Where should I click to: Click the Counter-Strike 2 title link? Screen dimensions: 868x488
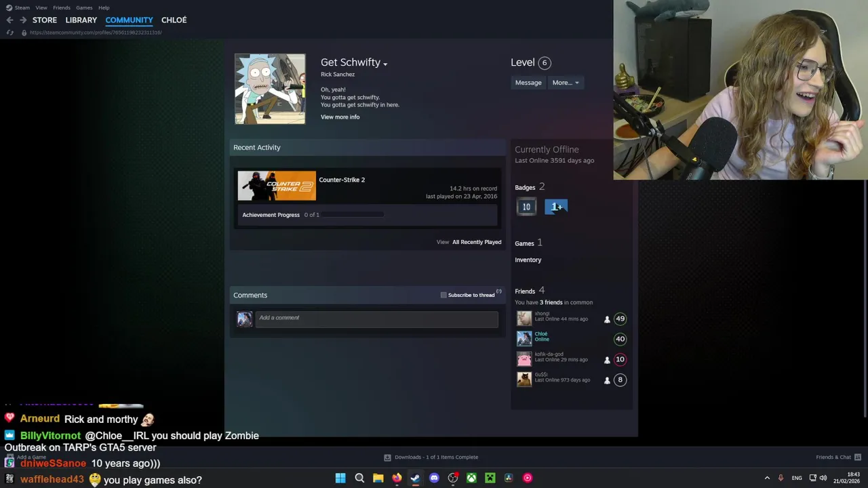[x=342, y=180]
